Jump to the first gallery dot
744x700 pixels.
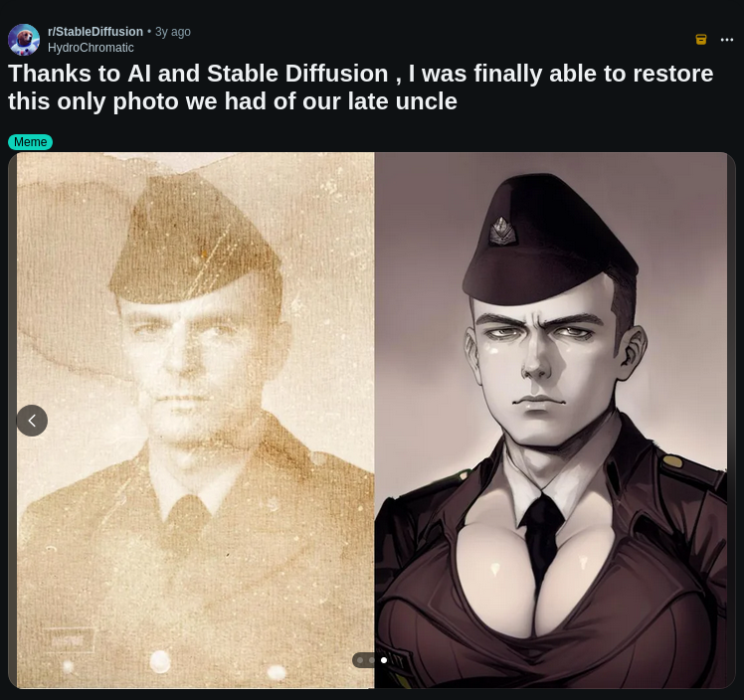click(360, 660)
